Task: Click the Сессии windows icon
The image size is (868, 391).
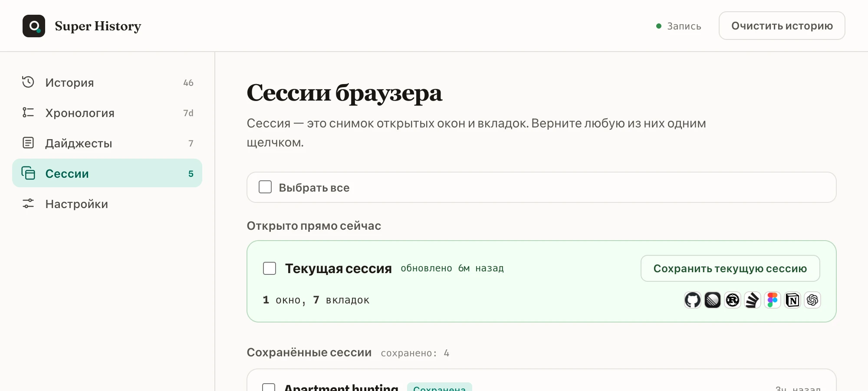Action: pos(28,173)
